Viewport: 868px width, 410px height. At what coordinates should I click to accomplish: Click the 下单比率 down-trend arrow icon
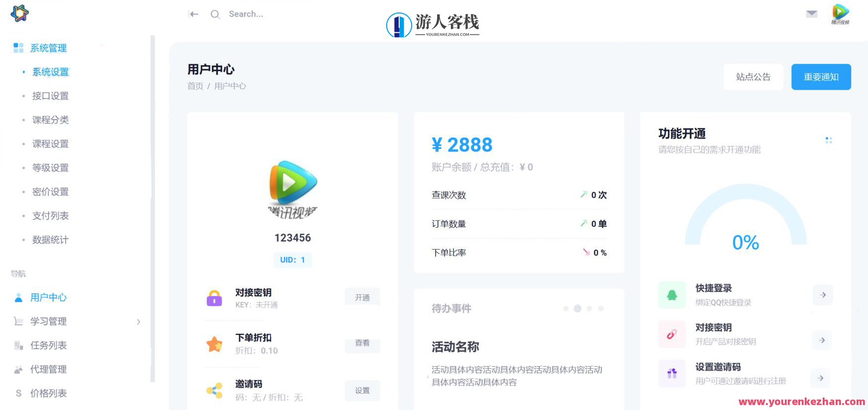586,252
